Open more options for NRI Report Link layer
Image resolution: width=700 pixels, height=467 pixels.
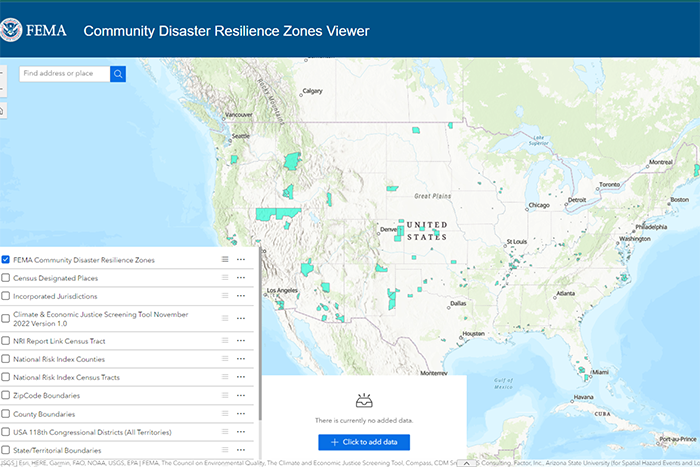[x=241, y=341]
